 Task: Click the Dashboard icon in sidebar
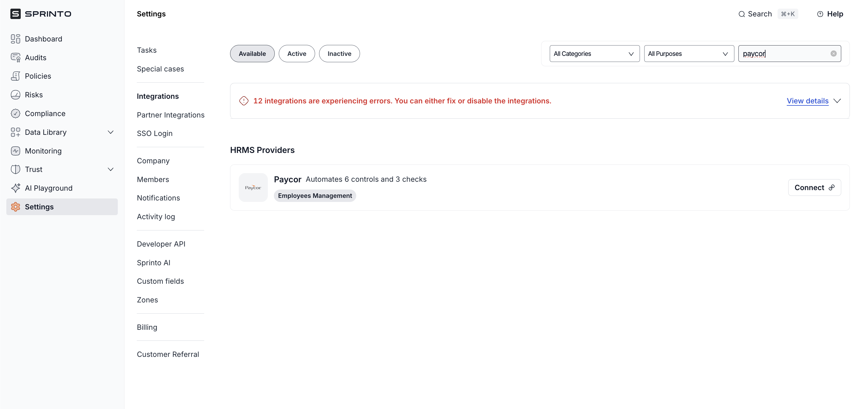point(16,39)
